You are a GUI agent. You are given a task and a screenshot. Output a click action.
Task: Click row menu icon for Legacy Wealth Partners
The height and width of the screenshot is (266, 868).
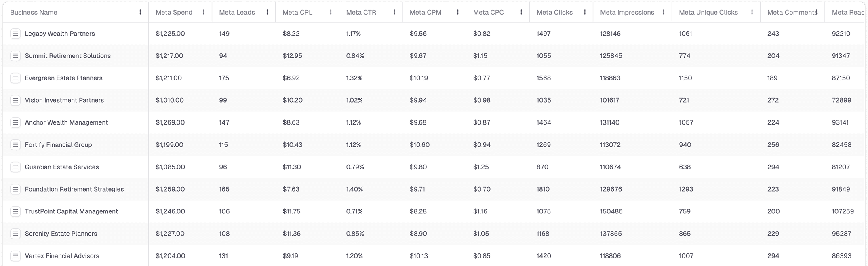(x=15, y=34)
